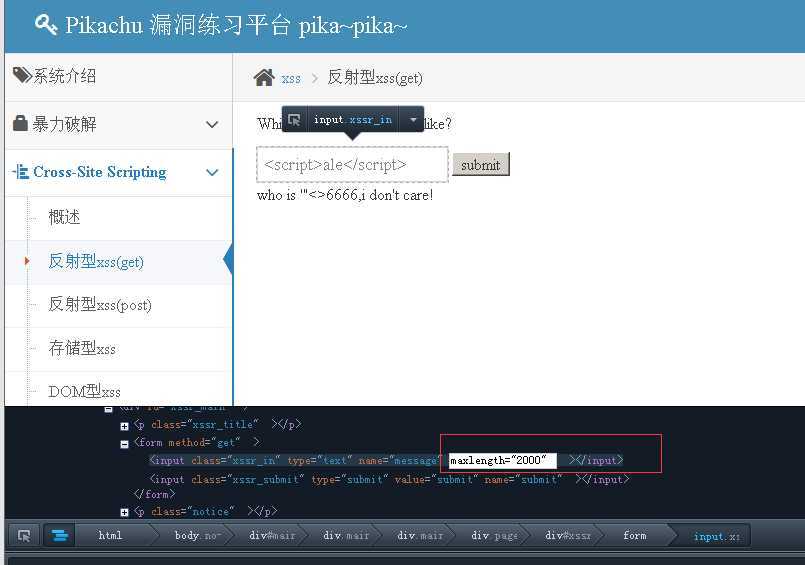Follow the xss breadcrumb link
This screenshot has width=805, height=565.
pyautogui.click(x=291, y=79)
